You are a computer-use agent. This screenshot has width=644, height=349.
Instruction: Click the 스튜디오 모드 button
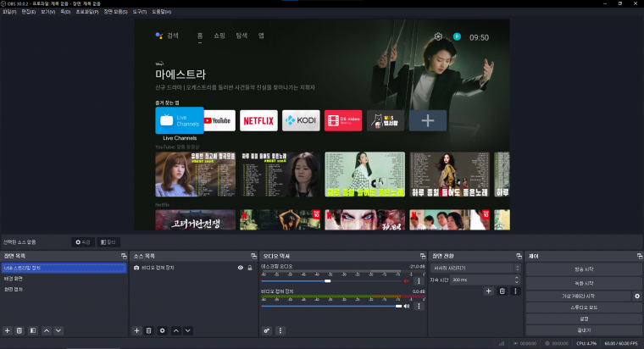click(x=584, y=307)
